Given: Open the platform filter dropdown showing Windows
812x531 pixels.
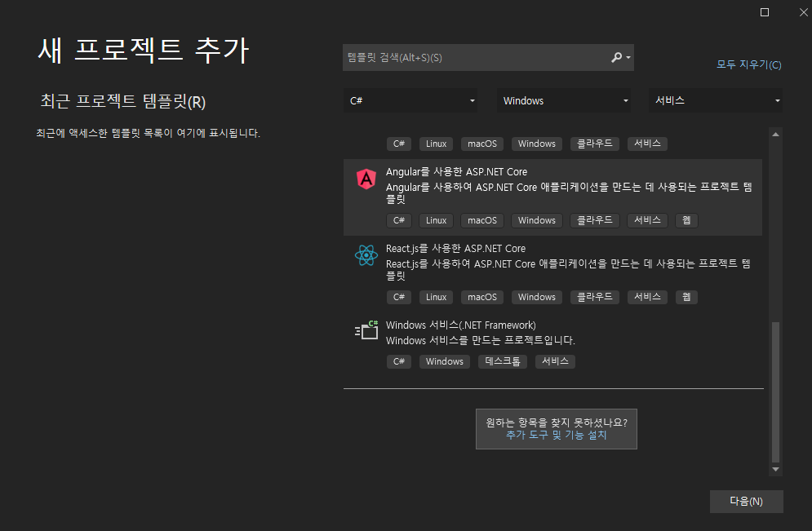Looking at the screenshot, I should click(x=564, y=100).
